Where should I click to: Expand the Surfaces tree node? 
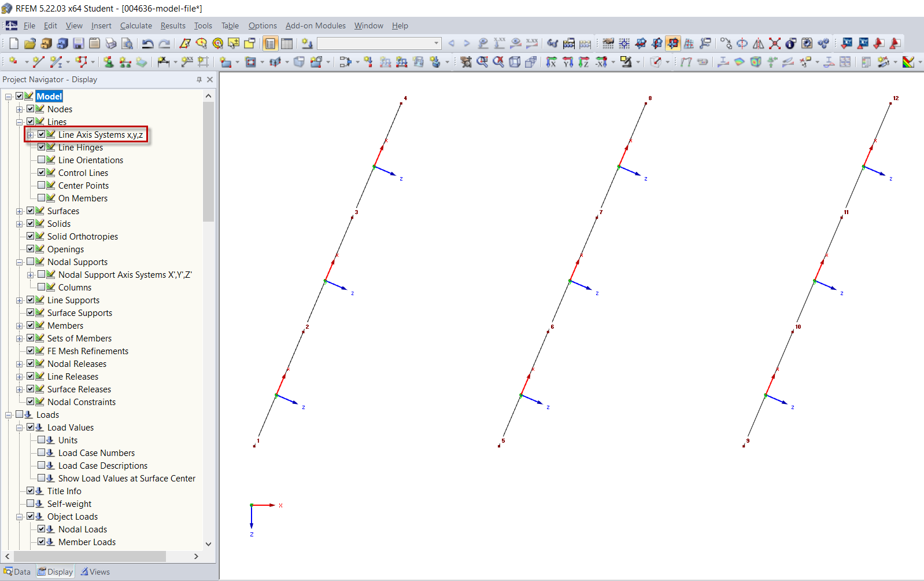pos(20,211)
